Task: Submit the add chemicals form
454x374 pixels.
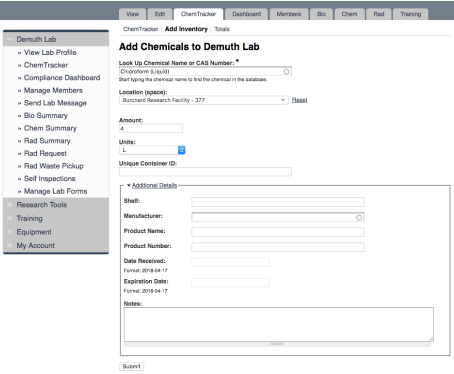Action: click(131, 366)
